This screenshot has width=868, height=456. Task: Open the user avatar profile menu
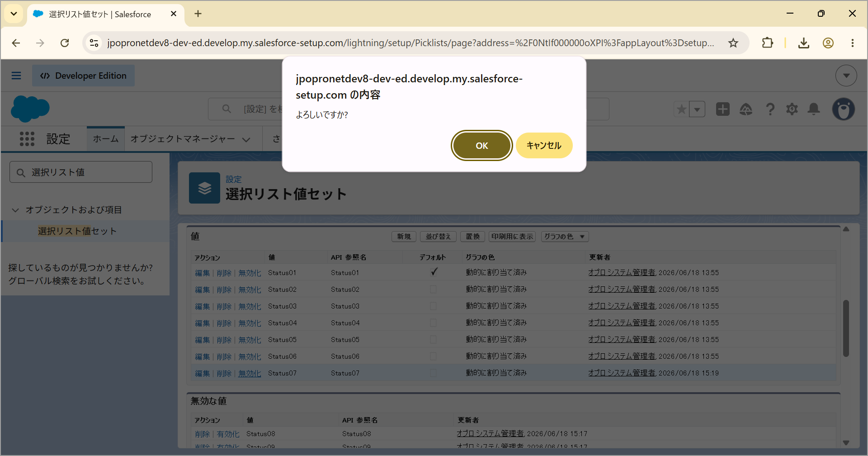coord(844,109)
